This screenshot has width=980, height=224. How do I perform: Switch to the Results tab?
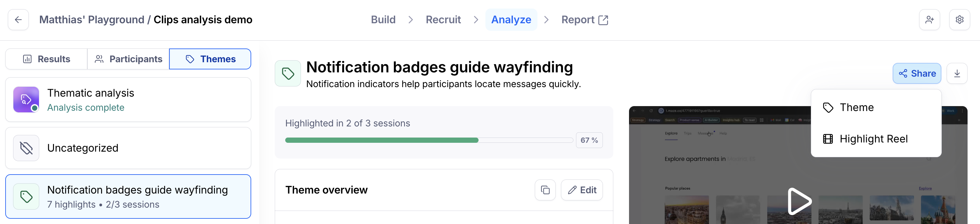[x=46, y=59]
